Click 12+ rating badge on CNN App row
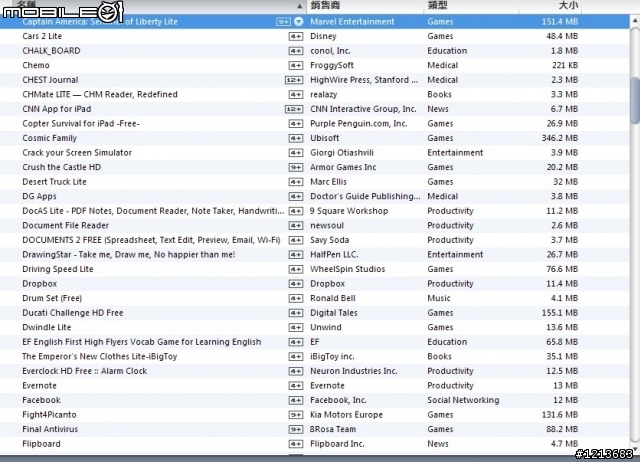Viewport: 640px width, 462px height. click(x=294, y=109)
